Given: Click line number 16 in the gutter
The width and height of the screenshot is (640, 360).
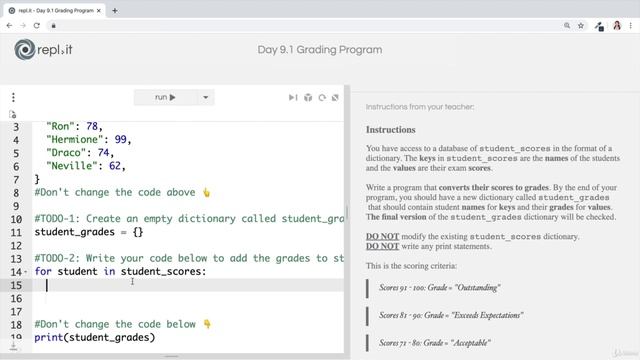Looking at the screenshot, I should (16, 298).
